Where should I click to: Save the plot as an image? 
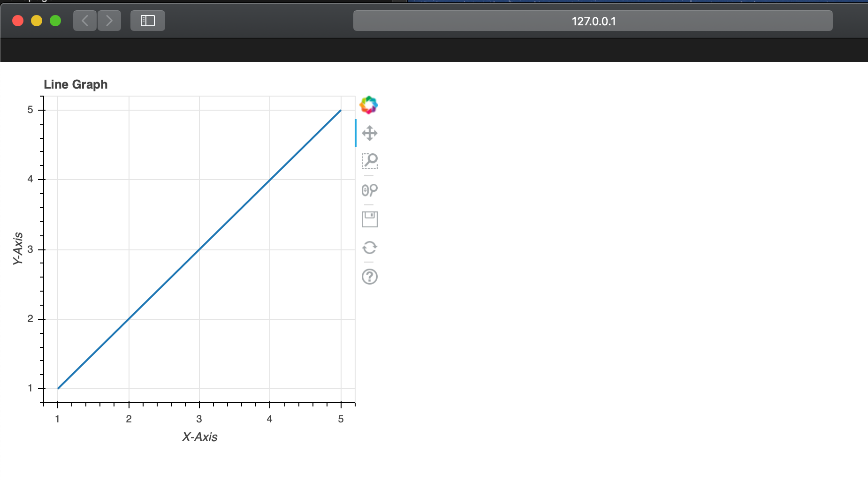click(370, 218)
